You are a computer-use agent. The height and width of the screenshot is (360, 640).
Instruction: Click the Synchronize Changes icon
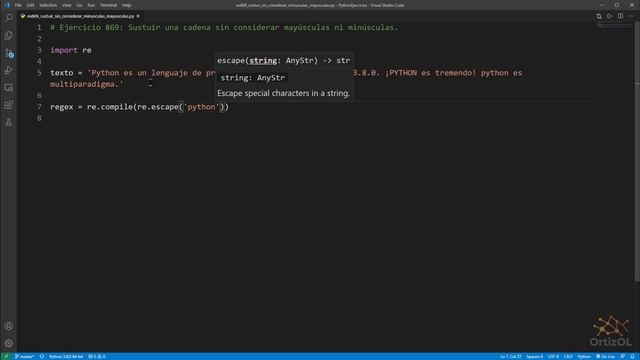tap(42, 356)
